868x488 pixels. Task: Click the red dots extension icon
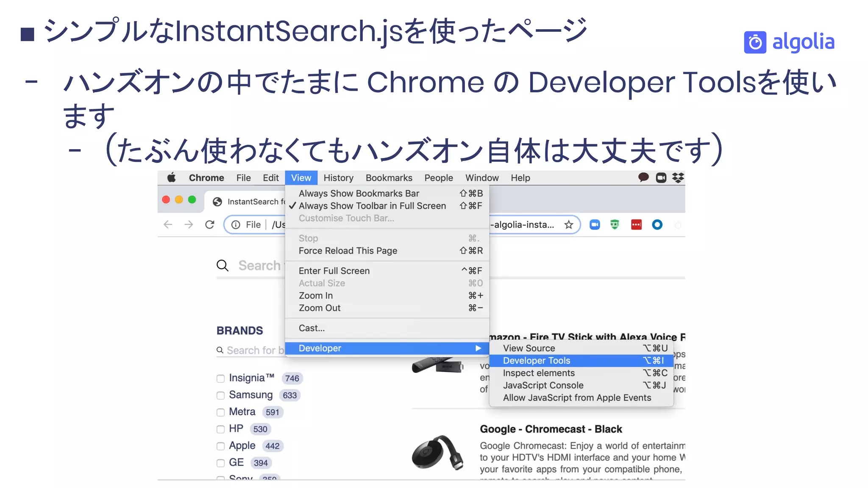[636, 225]
